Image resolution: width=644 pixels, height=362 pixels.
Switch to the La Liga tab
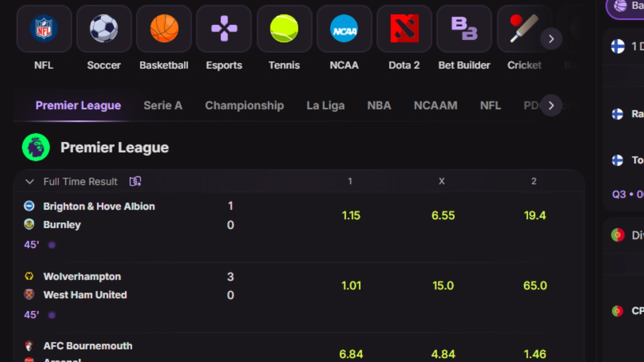326,106
